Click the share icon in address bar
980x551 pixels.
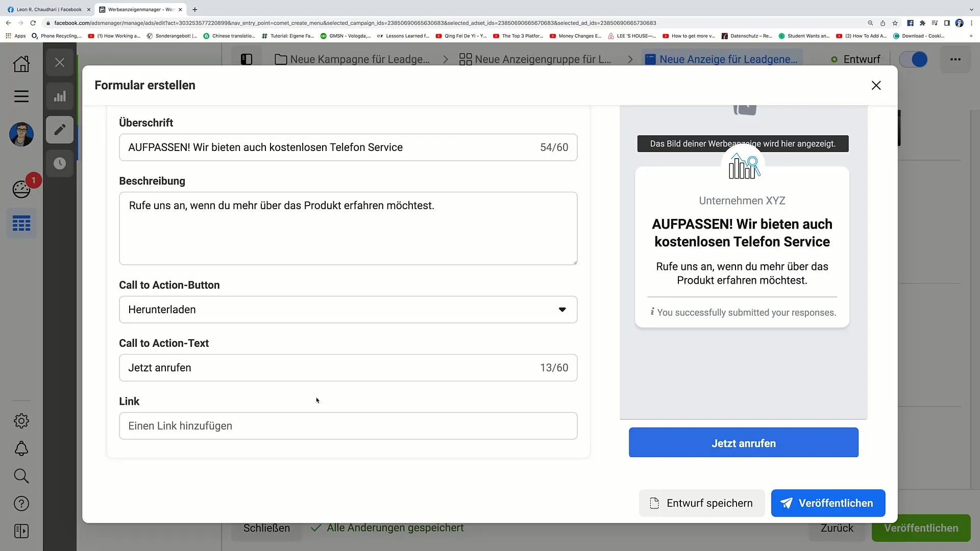pyautogui.click(x=883, y=23)
